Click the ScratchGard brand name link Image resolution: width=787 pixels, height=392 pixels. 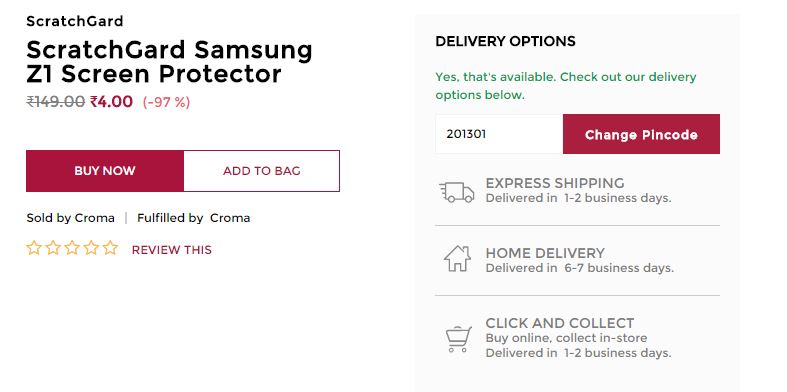pos(75,21)
